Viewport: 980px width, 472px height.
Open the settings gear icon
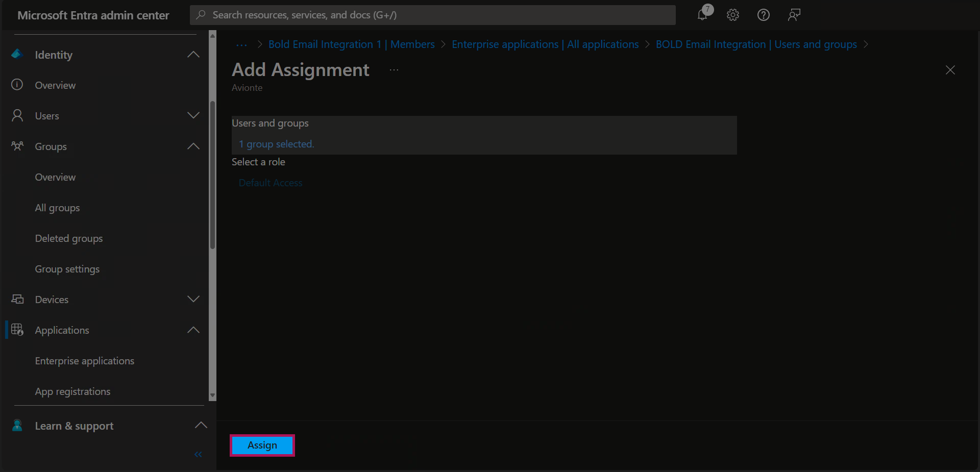(x=733, y=15)
